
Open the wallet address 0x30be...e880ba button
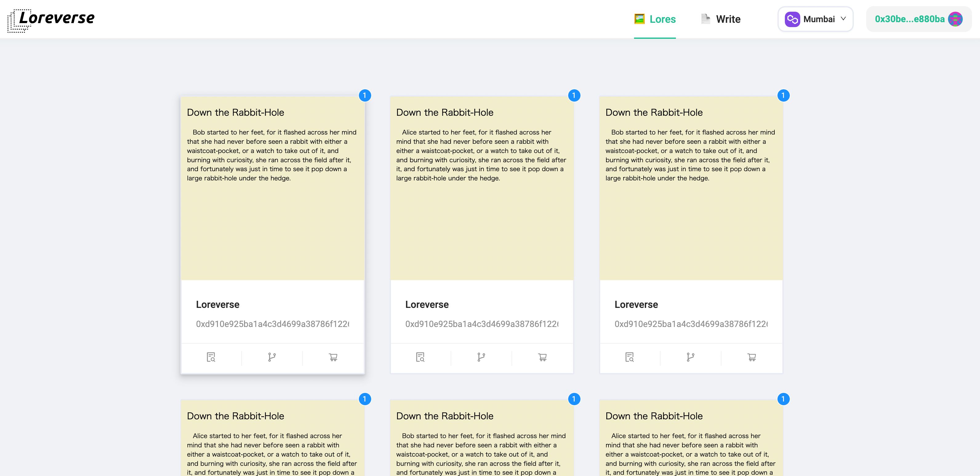click(918, 19)
